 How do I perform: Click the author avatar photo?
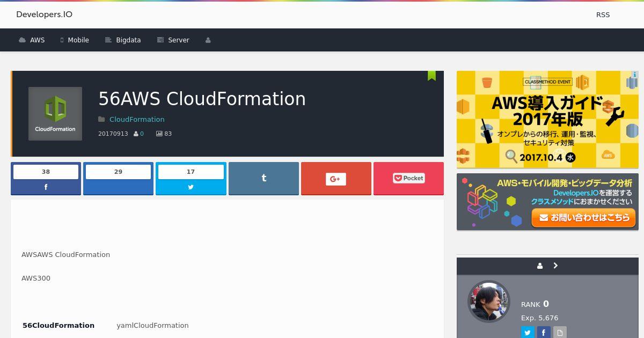tap(488, 302)
